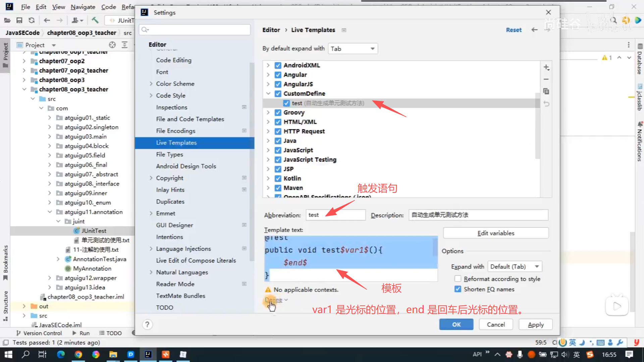This screenshot has width=644, height=362.
Task: Click the duplicate template icon
Action: click(x=546, y=92)
